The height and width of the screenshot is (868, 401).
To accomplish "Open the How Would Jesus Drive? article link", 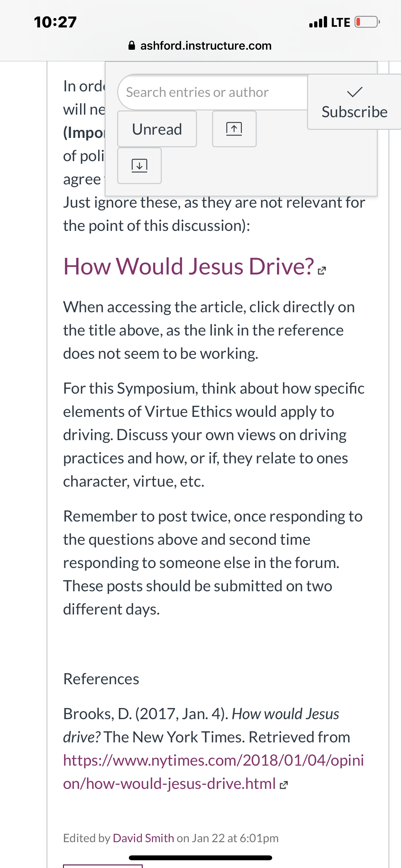I will coord(189,266).
